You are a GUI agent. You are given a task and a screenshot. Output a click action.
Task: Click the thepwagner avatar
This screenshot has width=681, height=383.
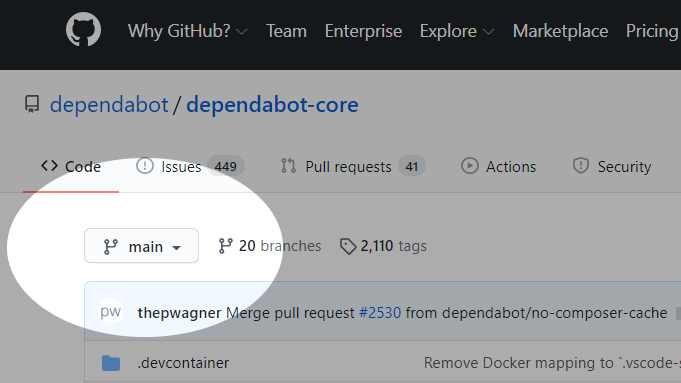110,311
